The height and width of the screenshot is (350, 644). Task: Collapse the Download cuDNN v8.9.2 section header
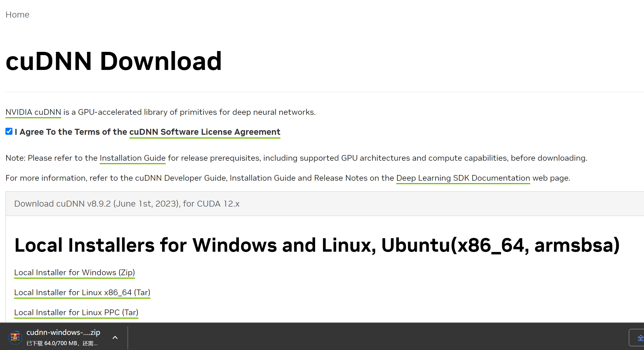pos(127,204)
